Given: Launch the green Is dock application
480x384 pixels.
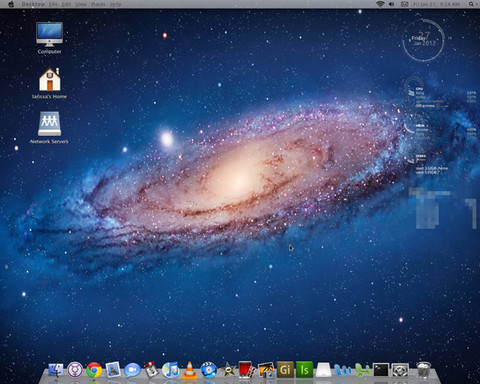Looking at the screenshot, I should (304, 370).
